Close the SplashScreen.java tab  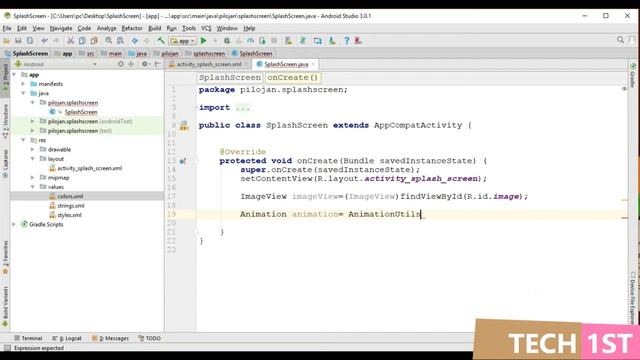313,64
